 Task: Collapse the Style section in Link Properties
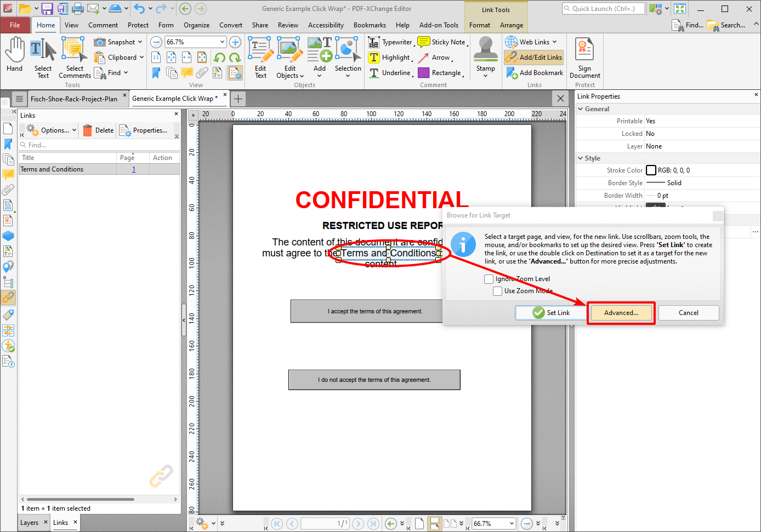point(581,158)
